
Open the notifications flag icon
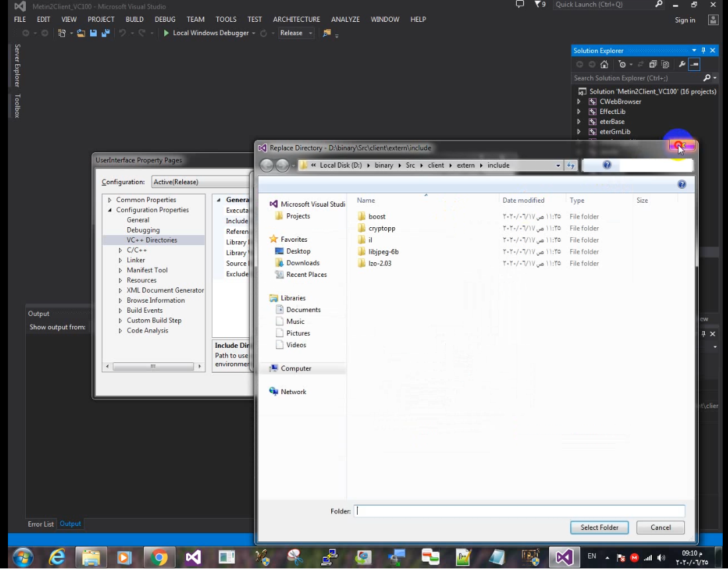coord(538,5)
